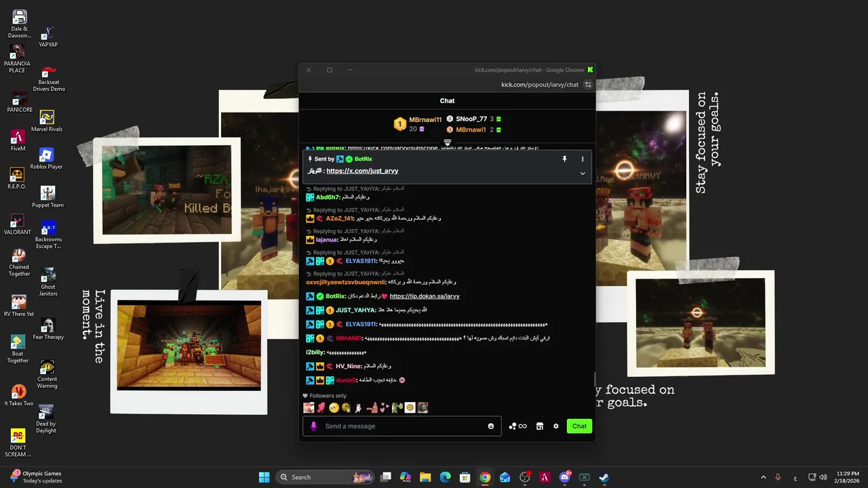Open i2billy username in chat
The width and height of the screenshot is (868, 488).
coord(315,352)
